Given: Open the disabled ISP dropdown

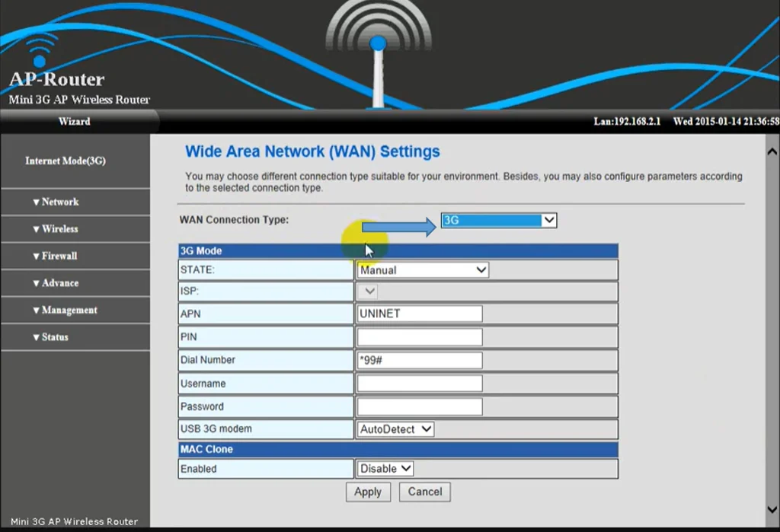Looking at the screenshot, I should [x=368, y=291].
